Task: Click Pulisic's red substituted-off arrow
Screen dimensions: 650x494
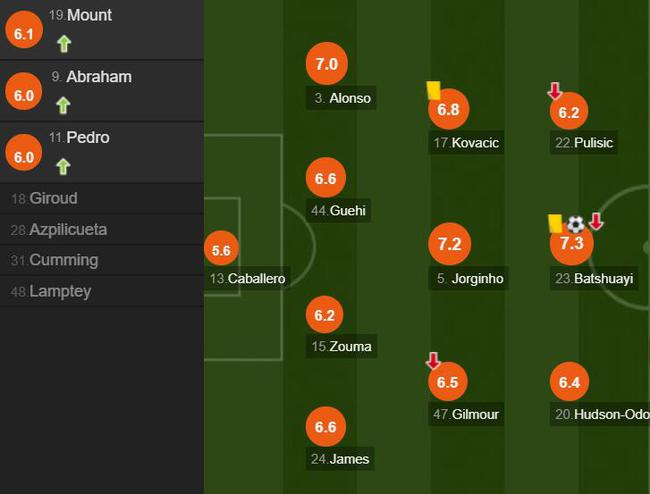Action: pos(555,91)
